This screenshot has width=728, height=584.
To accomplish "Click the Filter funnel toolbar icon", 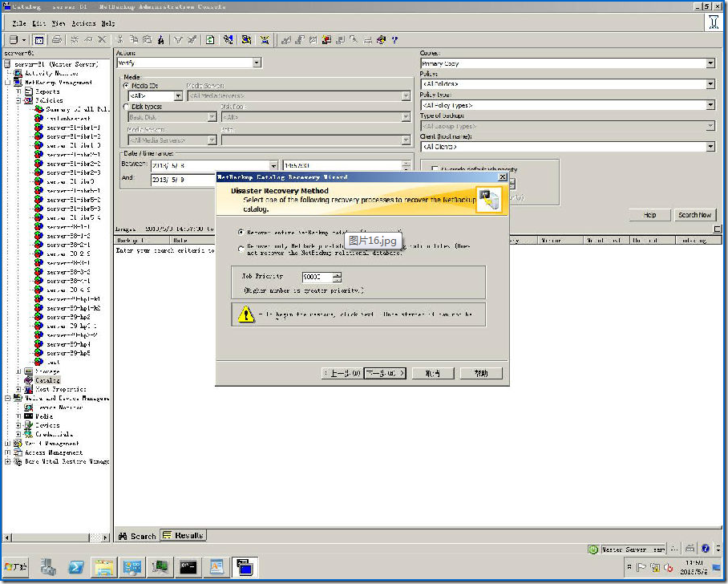I will [x=178, y=40].
